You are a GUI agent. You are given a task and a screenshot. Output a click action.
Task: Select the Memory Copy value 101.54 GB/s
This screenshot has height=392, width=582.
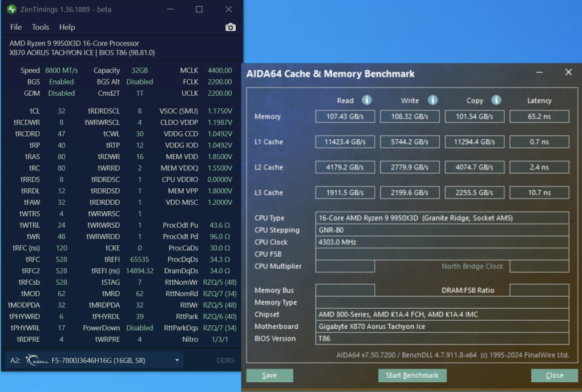pos(474,116)
